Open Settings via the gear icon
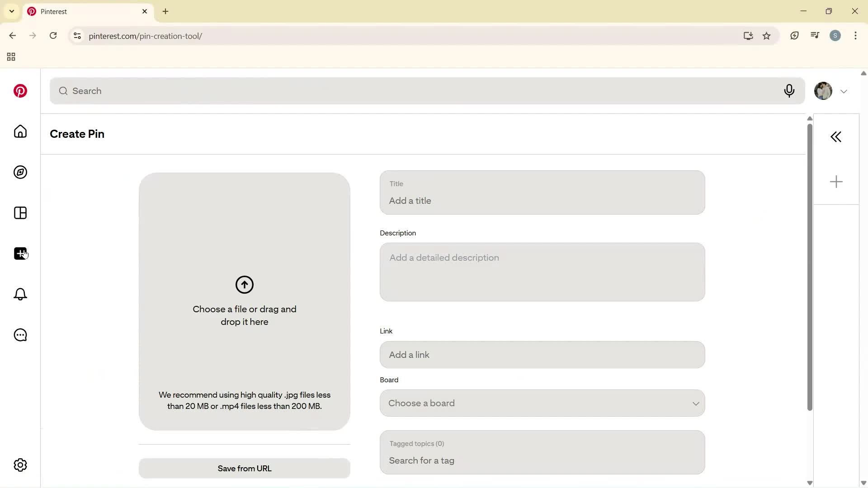Image resolution: width=868 pixels, height=488 pixels. coord(20,465)
